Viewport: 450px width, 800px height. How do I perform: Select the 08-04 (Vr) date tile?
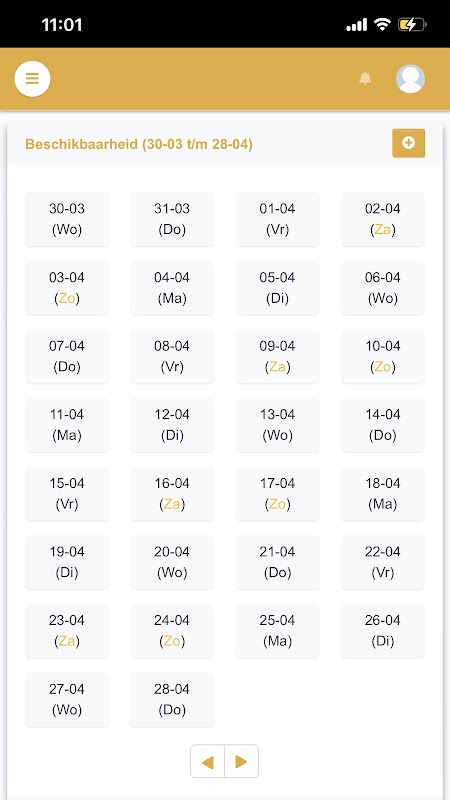tap(172, 357)
